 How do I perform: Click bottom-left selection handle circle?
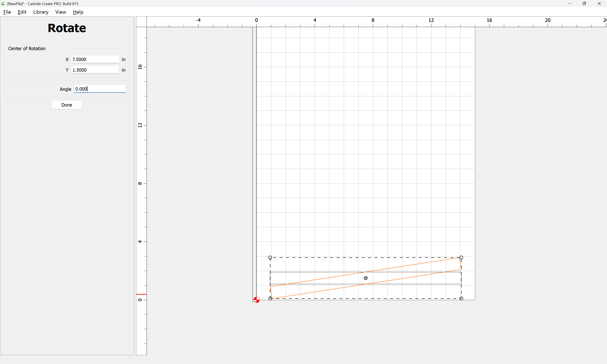coord(270,298)
